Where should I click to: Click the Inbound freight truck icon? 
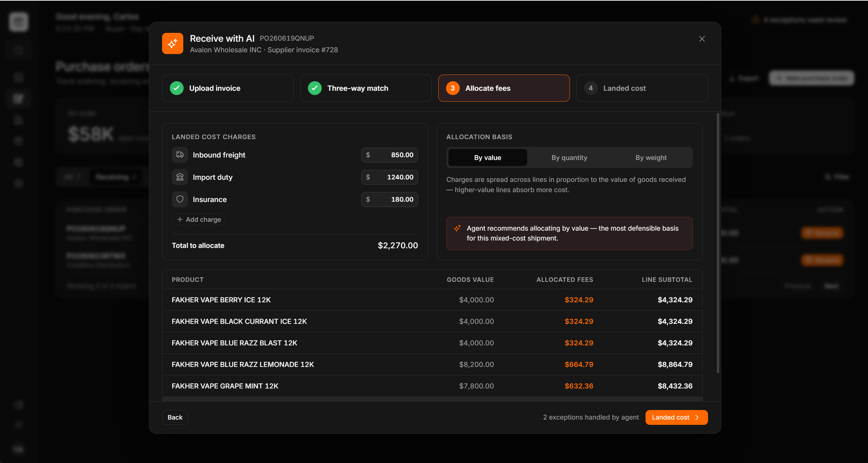pyautogui.click(x=180, y=155)
